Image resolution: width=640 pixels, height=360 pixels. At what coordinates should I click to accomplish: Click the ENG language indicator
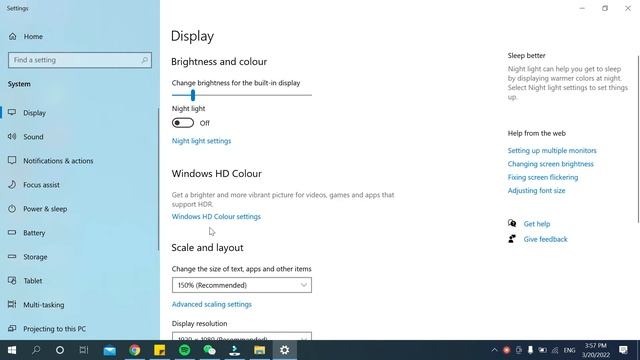coord(569,350)
